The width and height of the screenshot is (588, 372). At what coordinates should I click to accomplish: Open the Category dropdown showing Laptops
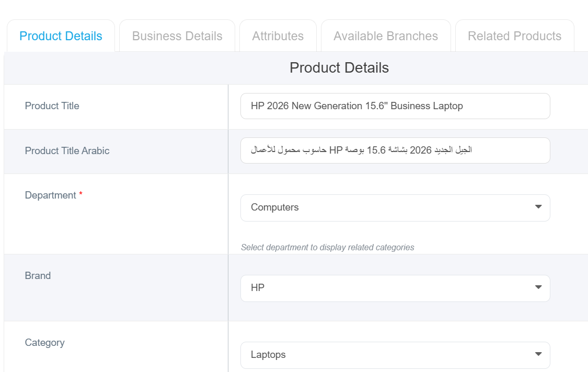point(395,355)
